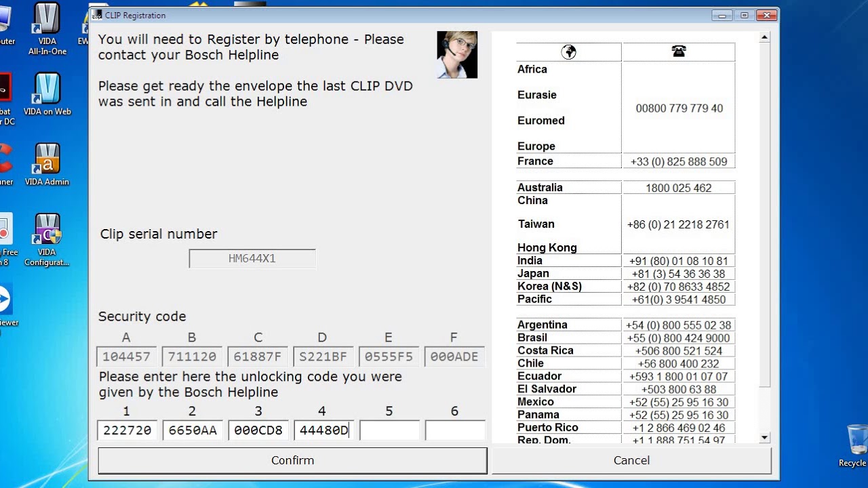Click the Africa region label

point(532,69)
